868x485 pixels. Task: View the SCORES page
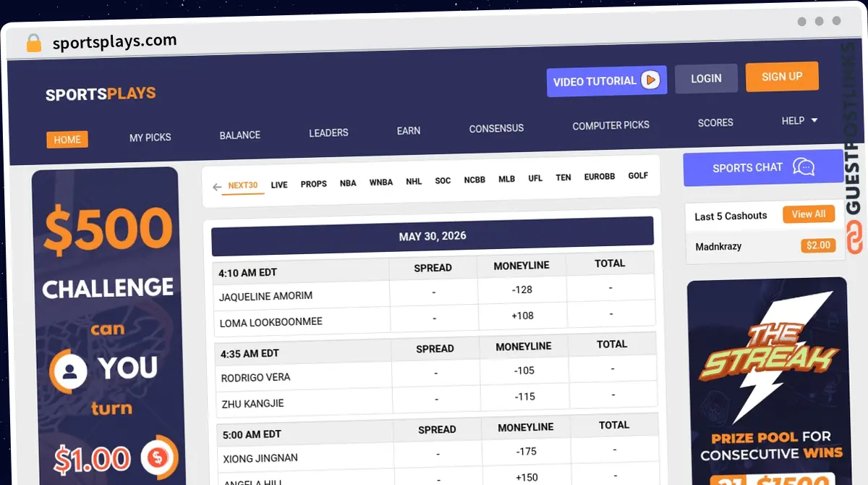pos(715,122)
